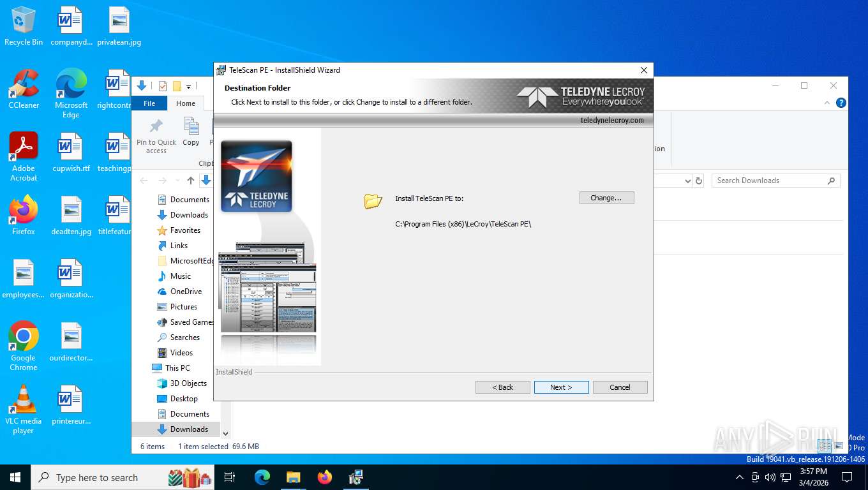
Task: Click the destination folder icon
Action: point(373,201)
